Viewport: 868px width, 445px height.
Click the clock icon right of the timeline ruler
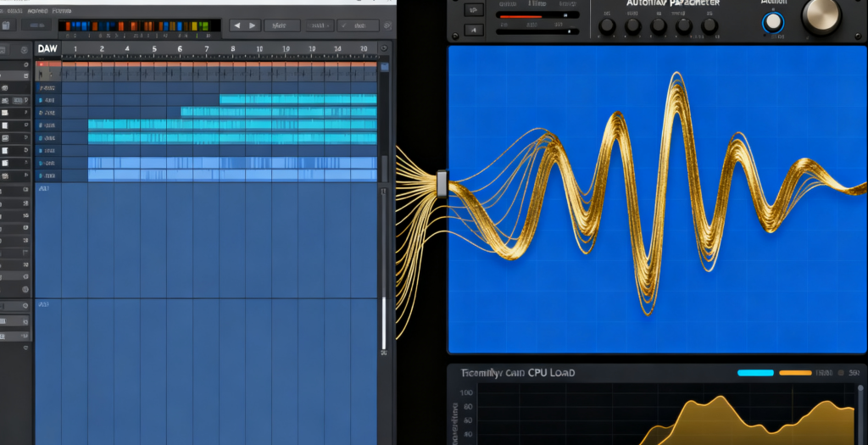385,49
